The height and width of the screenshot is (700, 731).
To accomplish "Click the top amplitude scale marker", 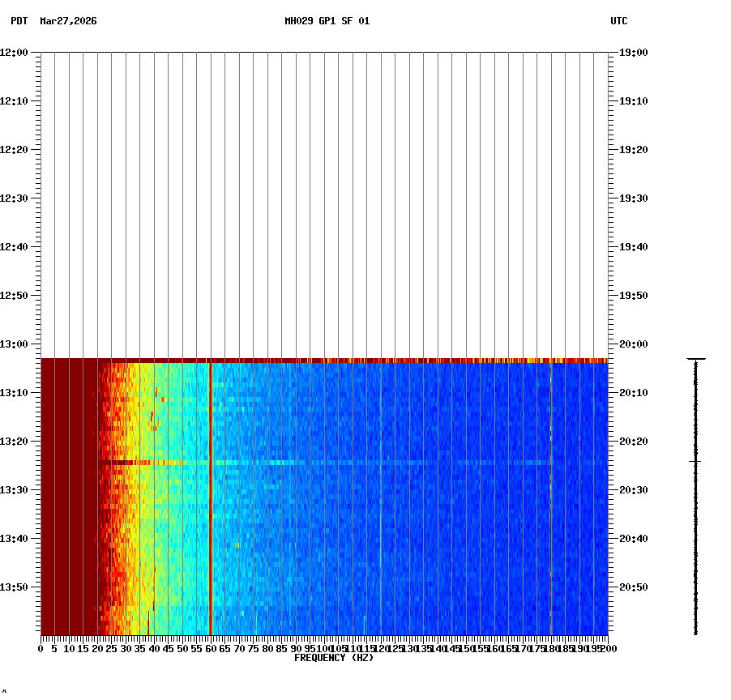I will click(x=695, y=358).
